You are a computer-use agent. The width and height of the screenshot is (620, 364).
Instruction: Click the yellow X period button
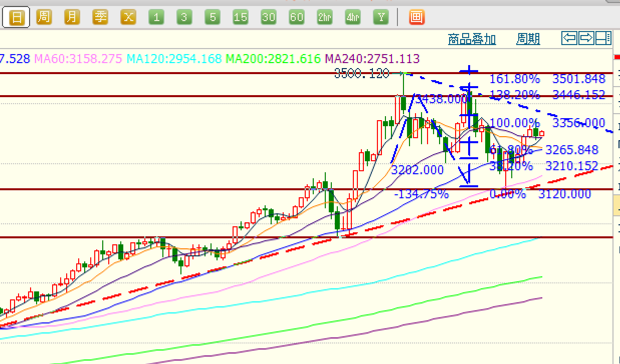point(128,18)
